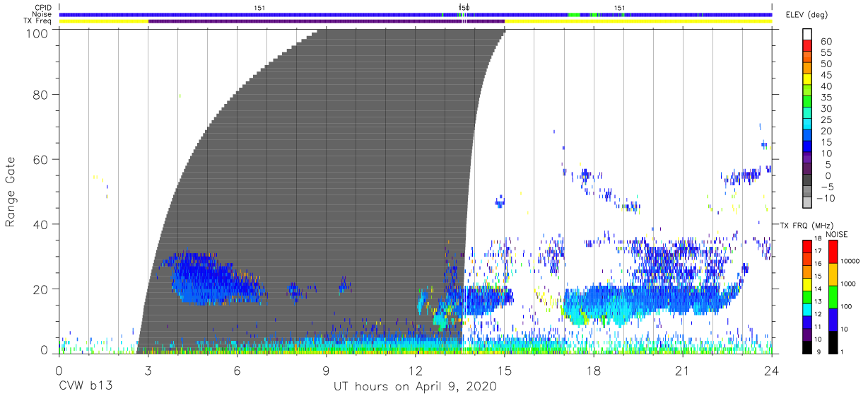Select the TX FRQ swatch between 15 and 16
This screenshot has width=868, height=401.
coord(807,270)
